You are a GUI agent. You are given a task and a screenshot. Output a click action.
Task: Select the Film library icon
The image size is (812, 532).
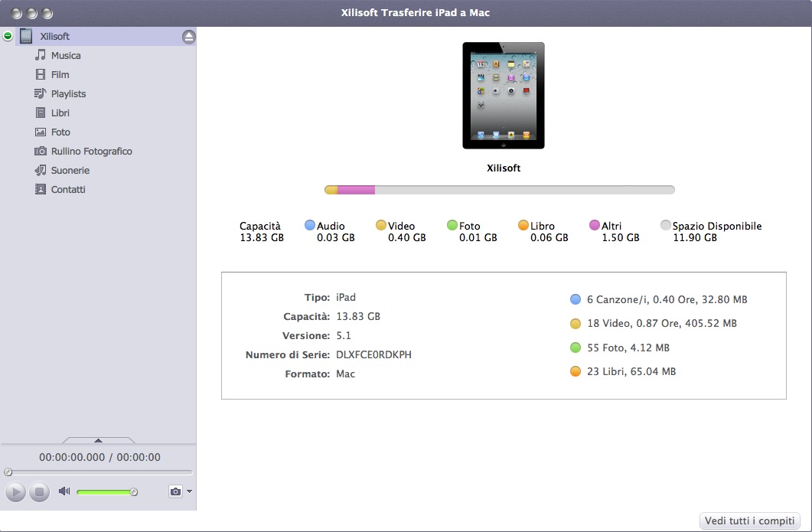[x=60, y=74]
